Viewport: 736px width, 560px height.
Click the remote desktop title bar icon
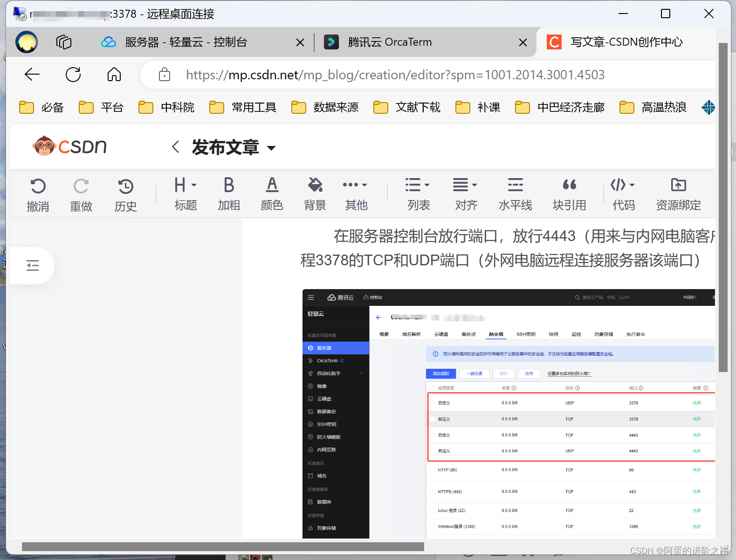20,14
